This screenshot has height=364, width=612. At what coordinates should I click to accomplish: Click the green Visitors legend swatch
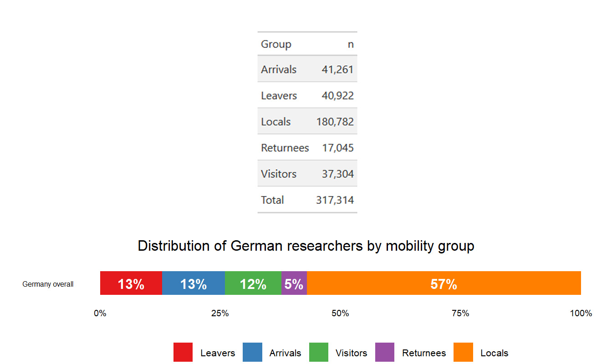click(x=319, y=353)
